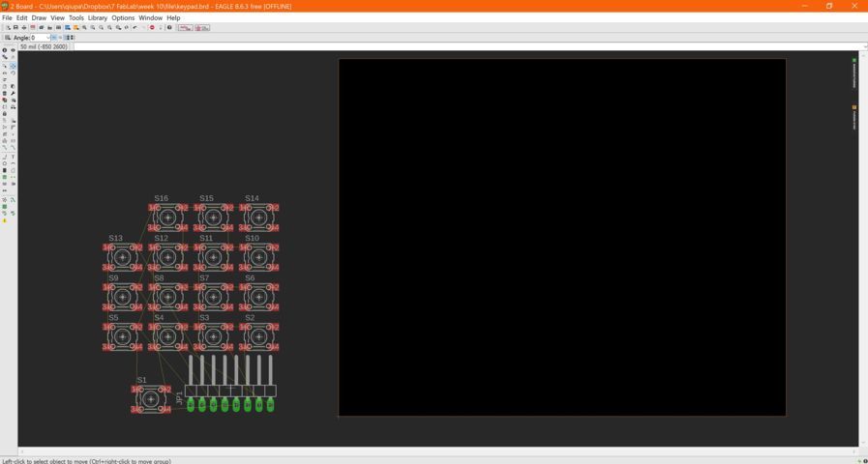Click the orange side panel tab

pos(854,117)
